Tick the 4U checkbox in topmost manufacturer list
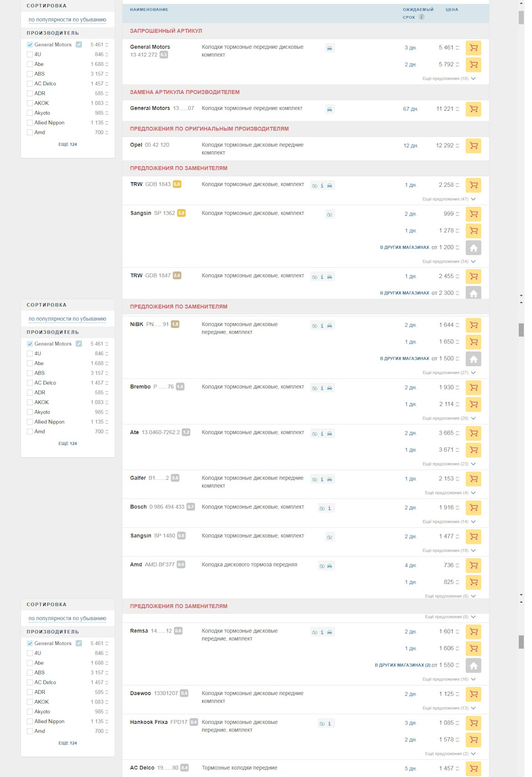 (30, 54)
